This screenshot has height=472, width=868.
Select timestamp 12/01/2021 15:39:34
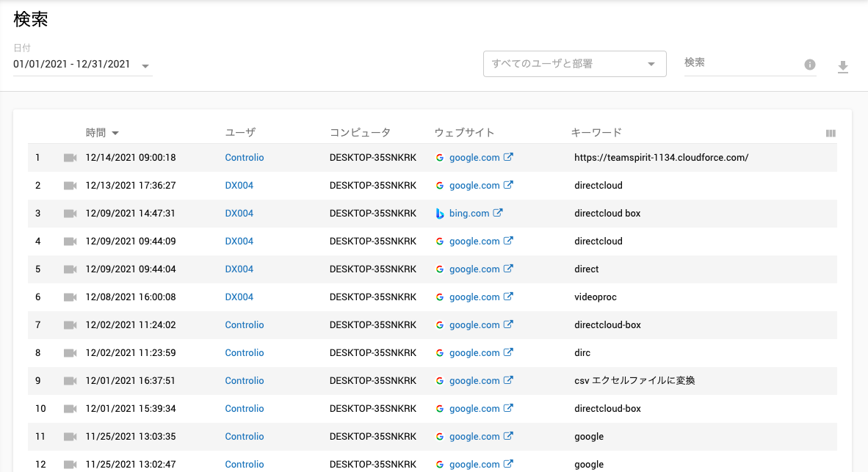131,409
